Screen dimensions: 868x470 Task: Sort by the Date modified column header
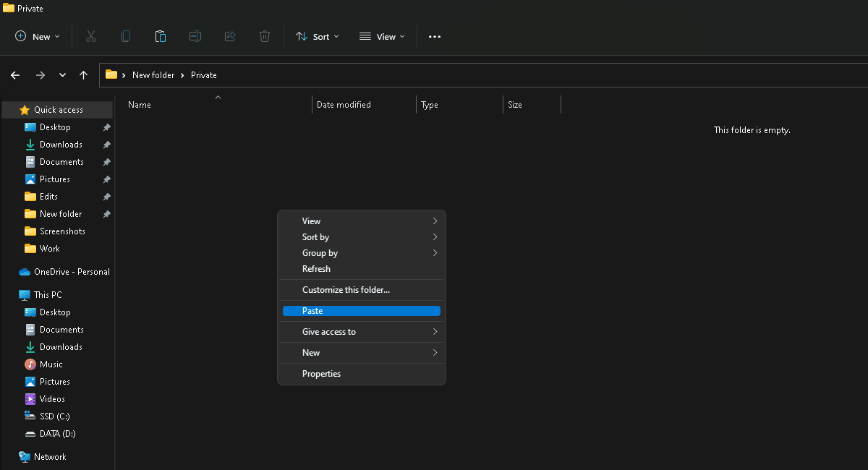click(x=344, y=105)
